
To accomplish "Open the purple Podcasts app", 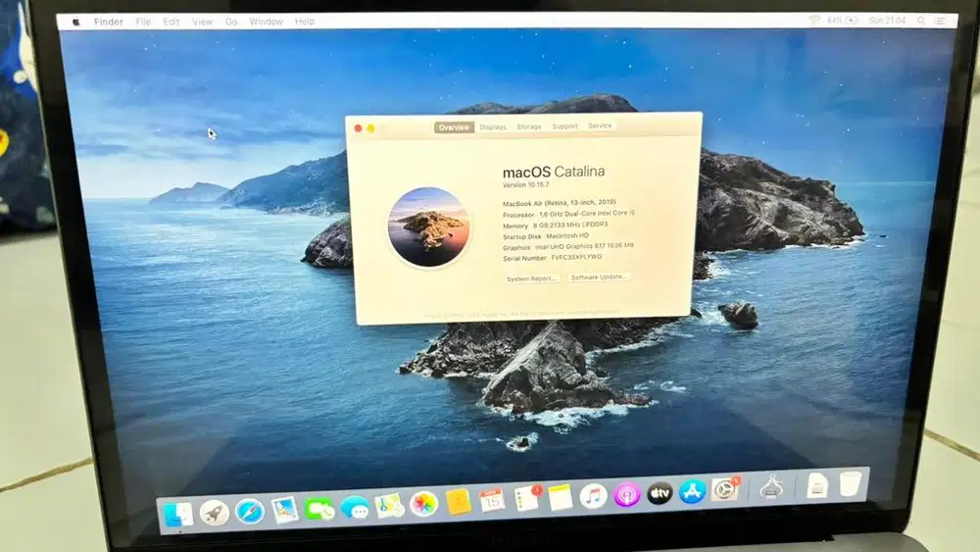I will coord(626,494).
